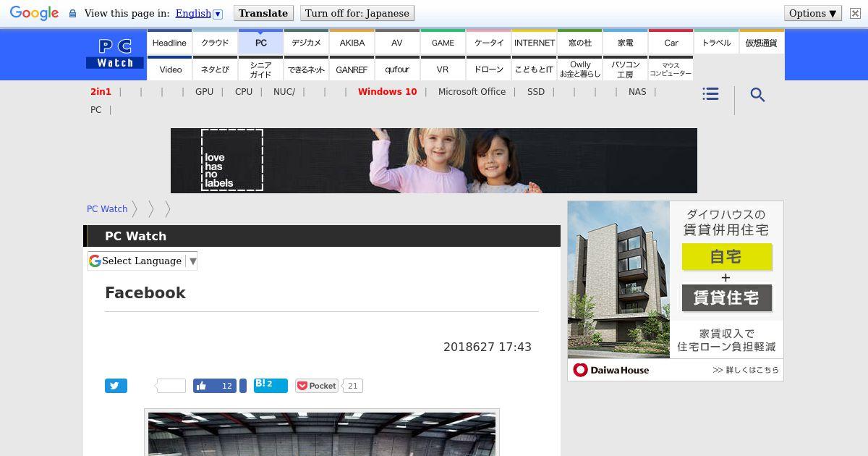Open the デジカメ tab
The width and height of the screenshot is (868, 456).
point(306,42)
